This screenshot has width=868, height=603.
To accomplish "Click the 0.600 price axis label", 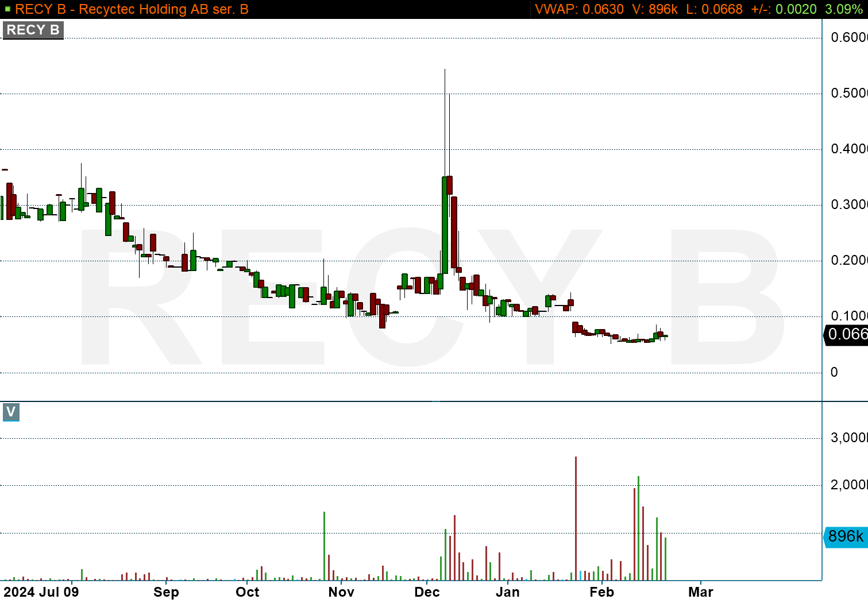I will [849, 37].
